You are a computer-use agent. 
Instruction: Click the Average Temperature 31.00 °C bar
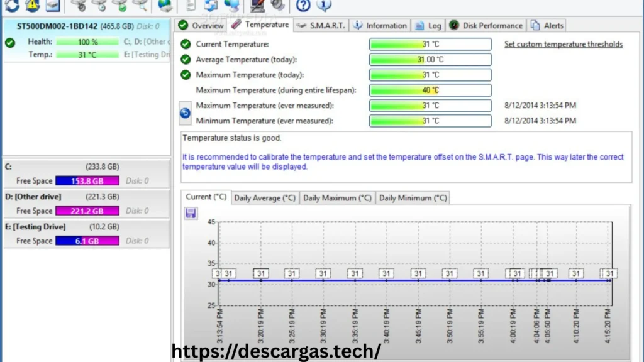(430, 60)
